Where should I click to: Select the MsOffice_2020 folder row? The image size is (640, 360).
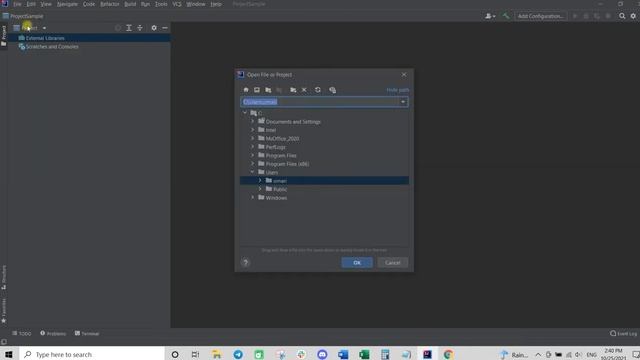(324, 138)
